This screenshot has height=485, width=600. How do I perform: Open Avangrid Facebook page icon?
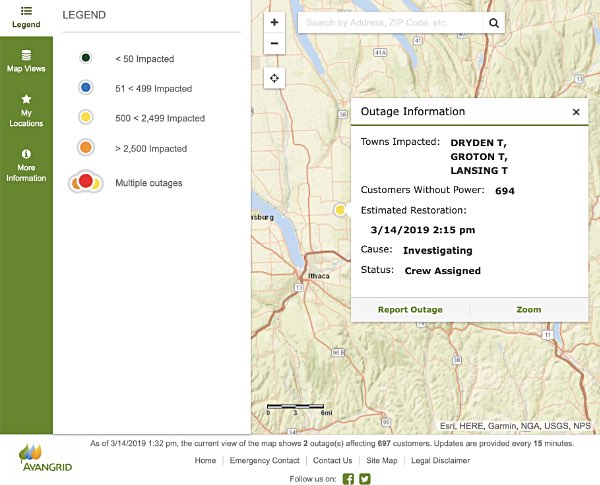click(x=348, y=478)
